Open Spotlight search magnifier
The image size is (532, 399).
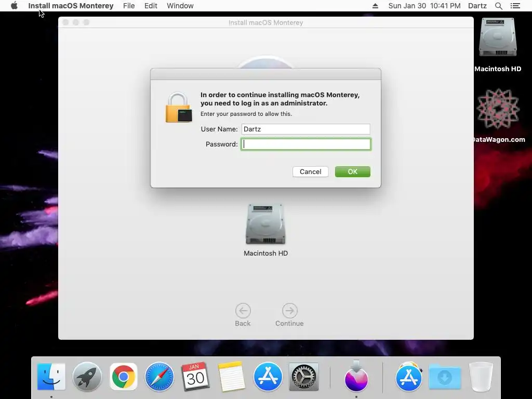coord(498,6)
